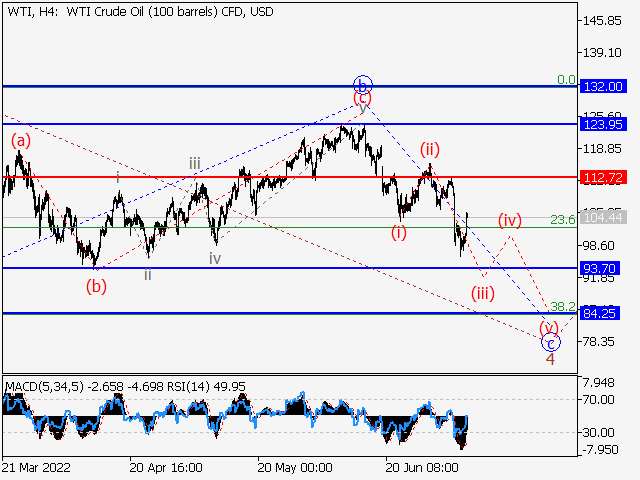Click the red (iv) wave label
The image size is (640, 480).
[x=510, y=220]
